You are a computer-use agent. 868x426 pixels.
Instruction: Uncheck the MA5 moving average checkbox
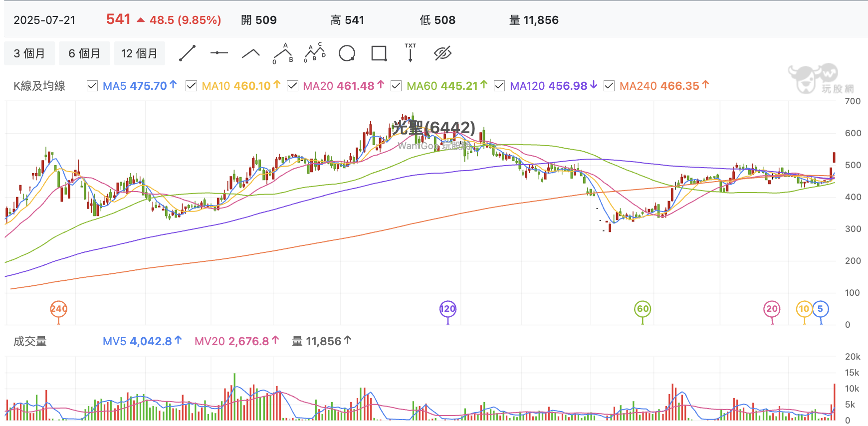tap(92, 86)
